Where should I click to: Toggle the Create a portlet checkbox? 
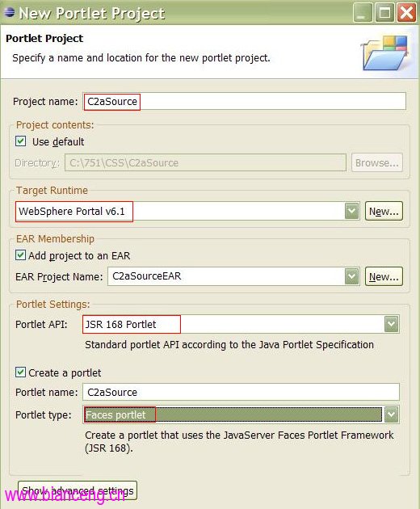[x=21, y=372]
